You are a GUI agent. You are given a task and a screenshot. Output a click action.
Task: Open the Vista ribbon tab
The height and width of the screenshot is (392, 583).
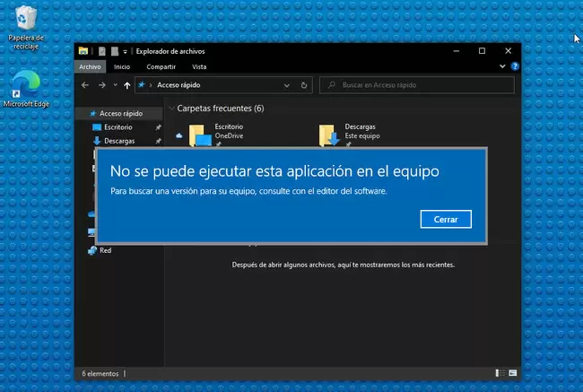199,67
